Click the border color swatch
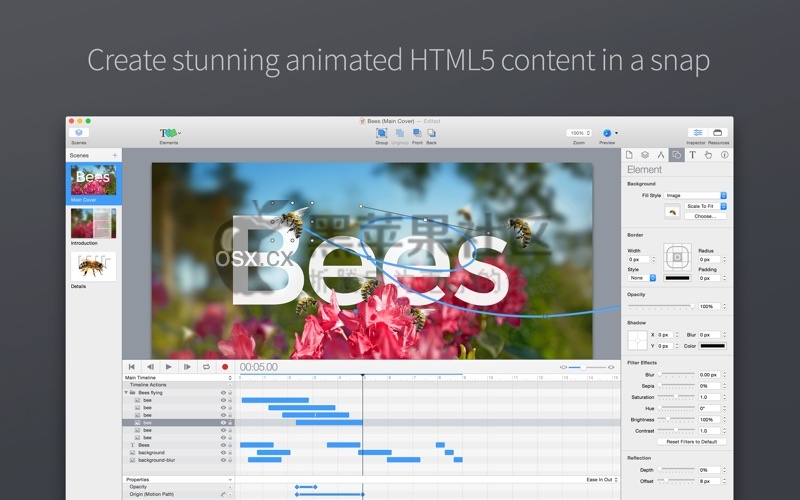The height and width of the screenshot is (500, 800). click(678, 278)
